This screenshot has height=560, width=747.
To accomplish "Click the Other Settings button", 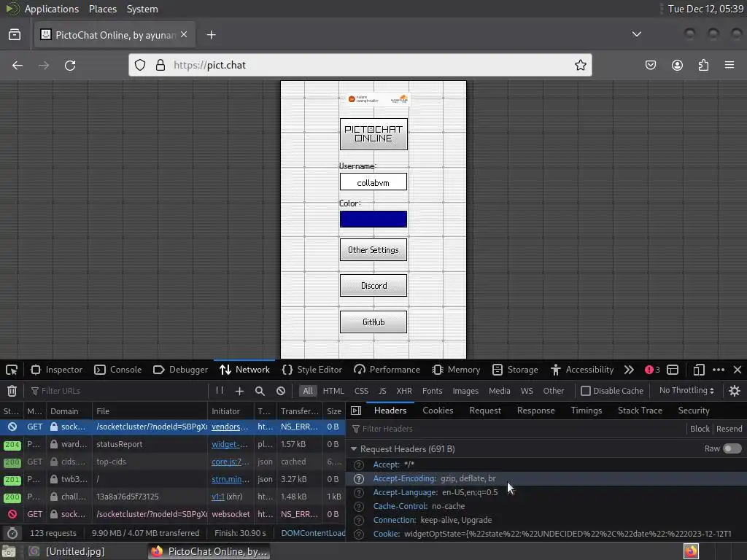I will (373, 250).
